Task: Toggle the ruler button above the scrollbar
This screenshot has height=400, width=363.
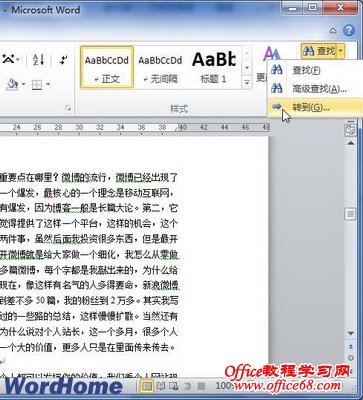Action: tap(350, 130)
